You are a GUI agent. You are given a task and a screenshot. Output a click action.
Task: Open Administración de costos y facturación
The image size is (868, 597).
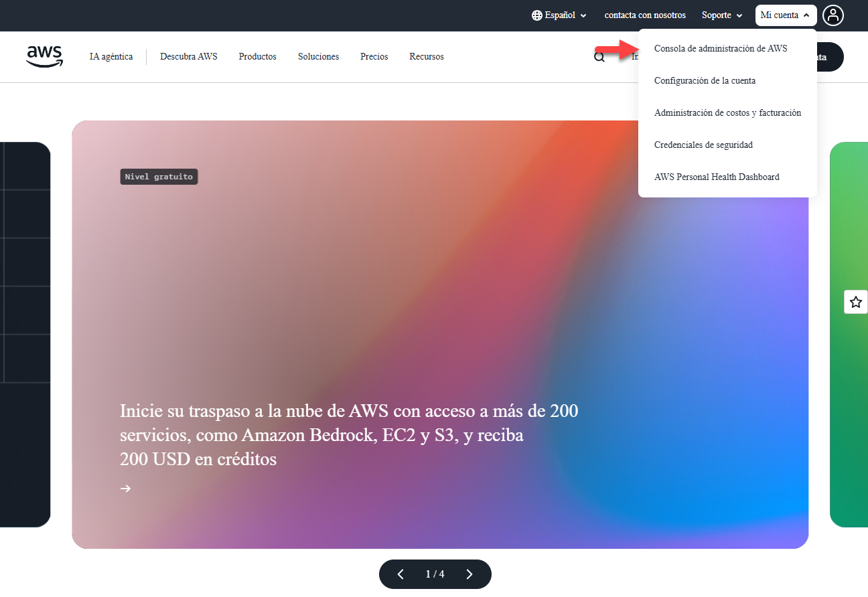tap(727, 112)
